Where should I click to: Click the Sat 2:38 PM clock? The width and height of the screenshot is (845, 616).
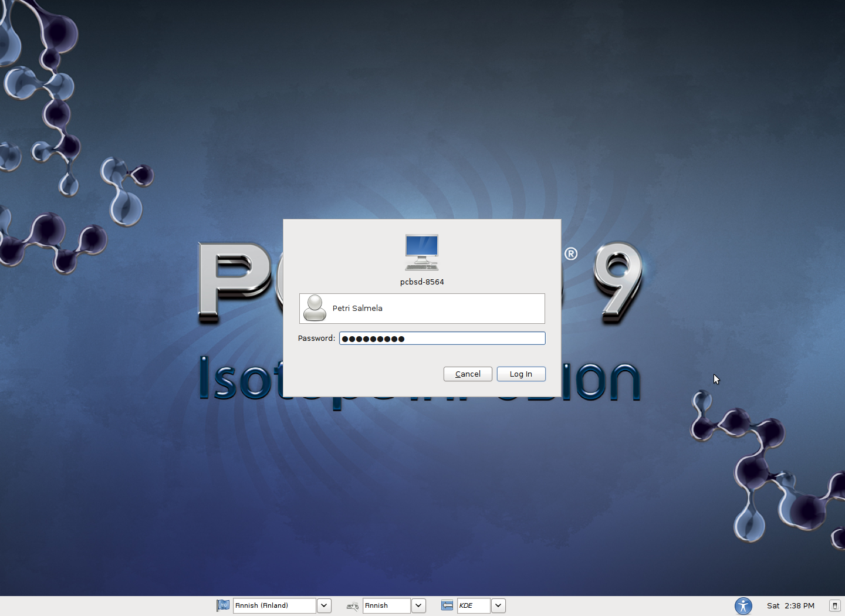[x=790, y=606]
